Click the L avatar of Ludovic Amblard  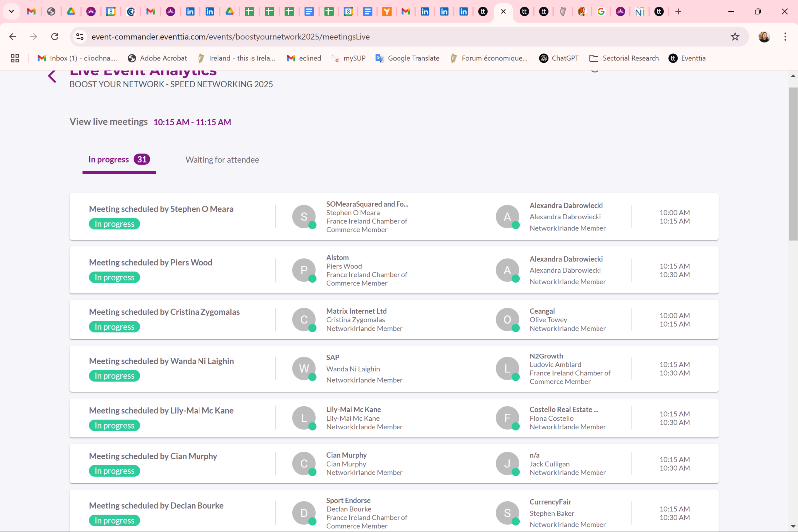(508, 369)
